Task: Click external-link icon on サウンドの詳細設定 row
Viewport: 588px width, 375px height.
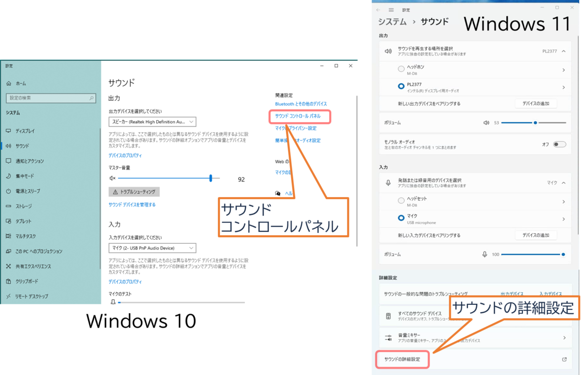Action: coord(564,359)
